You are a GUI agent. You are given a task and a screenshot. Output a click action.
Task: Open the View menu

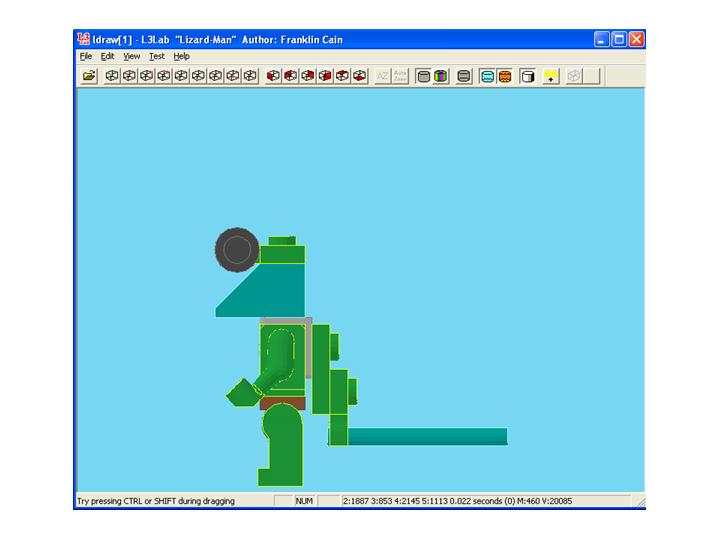(x=132, y=57)
